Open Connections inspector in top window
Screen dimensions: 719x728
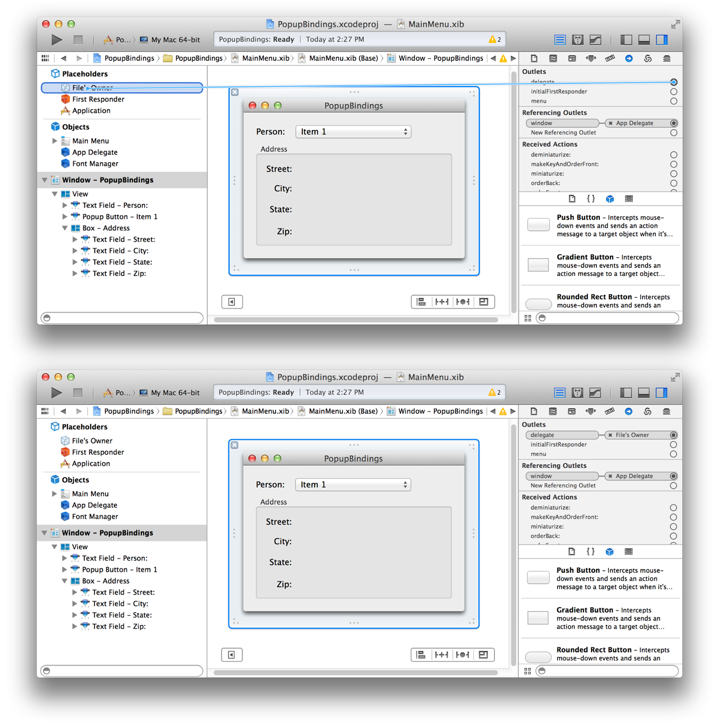pos(629,58)
